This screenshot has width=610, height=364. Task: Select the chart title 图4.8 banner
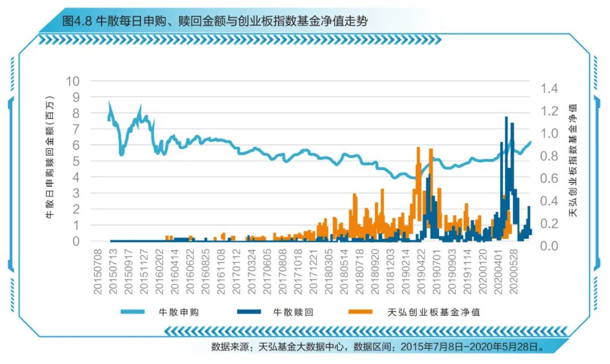click(215, 19)
